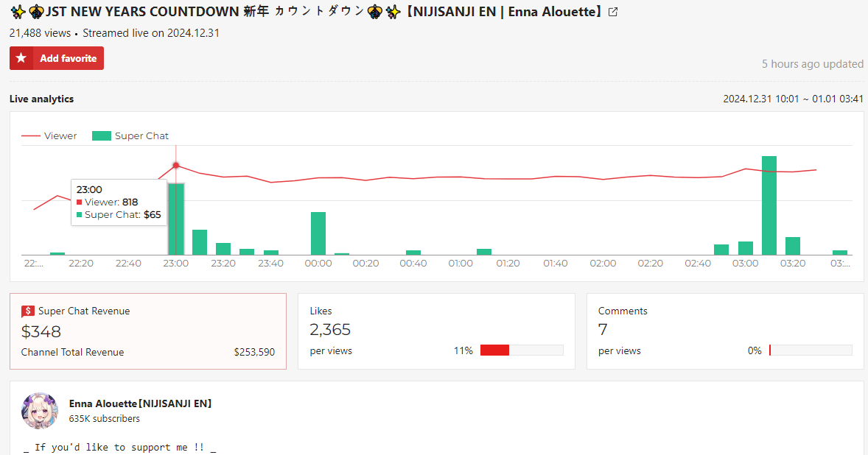
Task: Click the tallest Super Chat bar after 03:00
Action: click(769, 205)
